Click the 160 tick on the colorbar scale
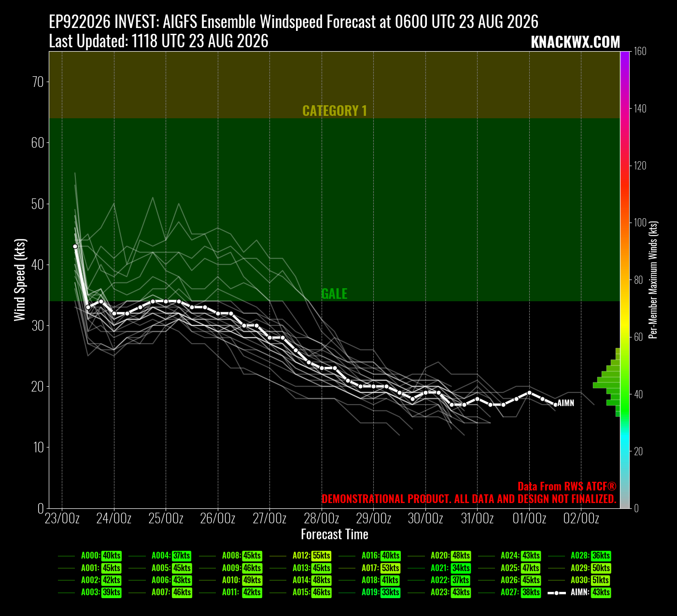 640,52
